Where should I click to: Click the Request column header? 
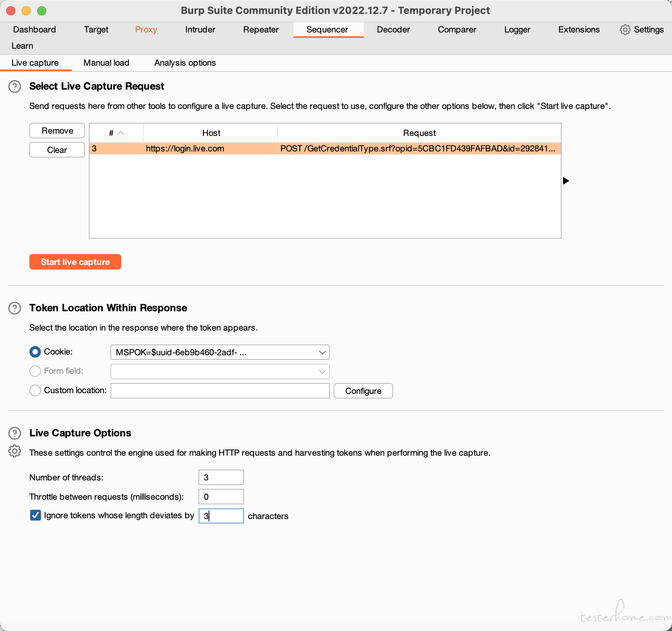tap(419, 133)
